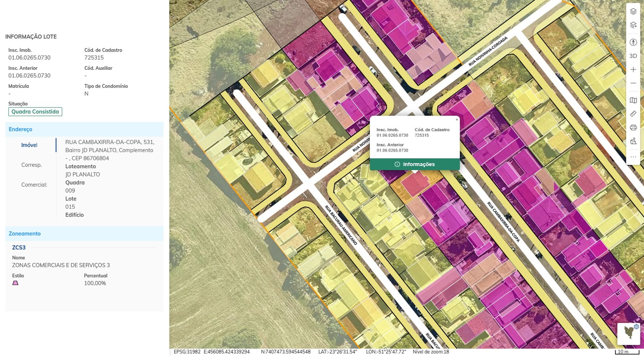
Task: Click the Tipo de Condomínio value N
Action: click(87, 94)
